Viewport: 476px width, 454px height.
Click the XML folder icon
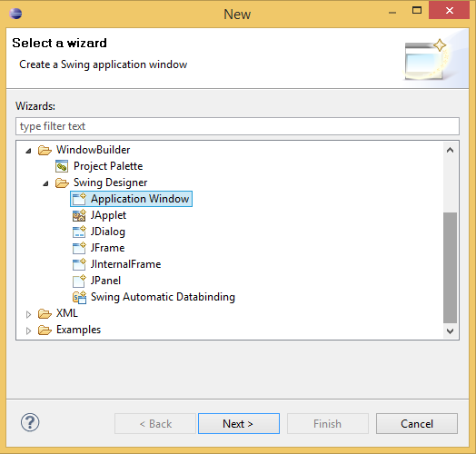[45, 314]
